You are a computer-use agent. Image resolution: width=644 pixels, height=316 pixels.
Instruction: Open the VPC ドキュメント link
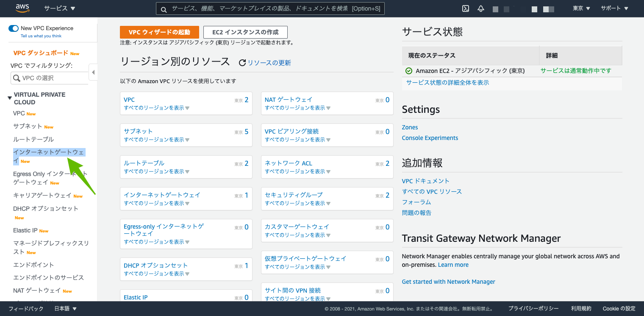[426, 181]
